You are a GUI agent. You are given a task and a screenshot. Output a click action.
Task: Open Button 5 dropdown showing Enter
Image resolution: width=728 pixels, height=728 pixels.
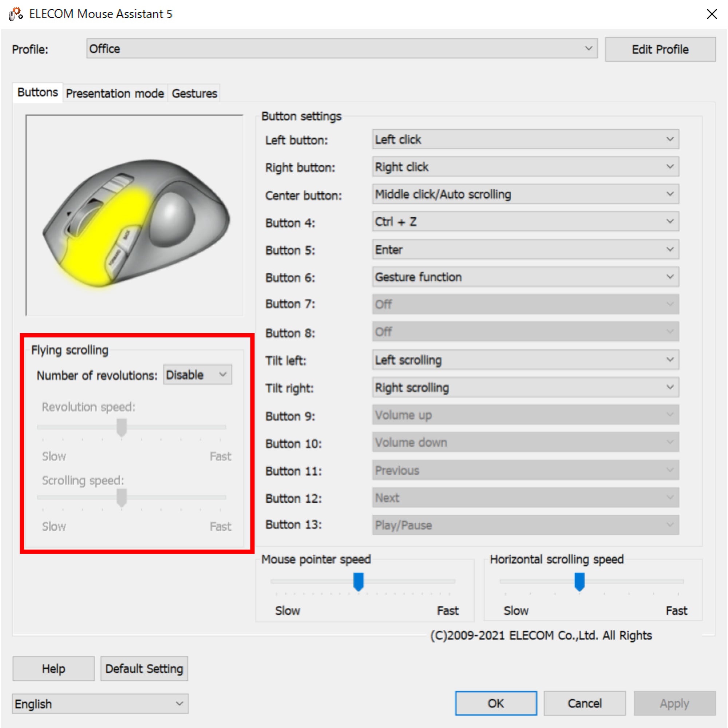coord(526,249)
